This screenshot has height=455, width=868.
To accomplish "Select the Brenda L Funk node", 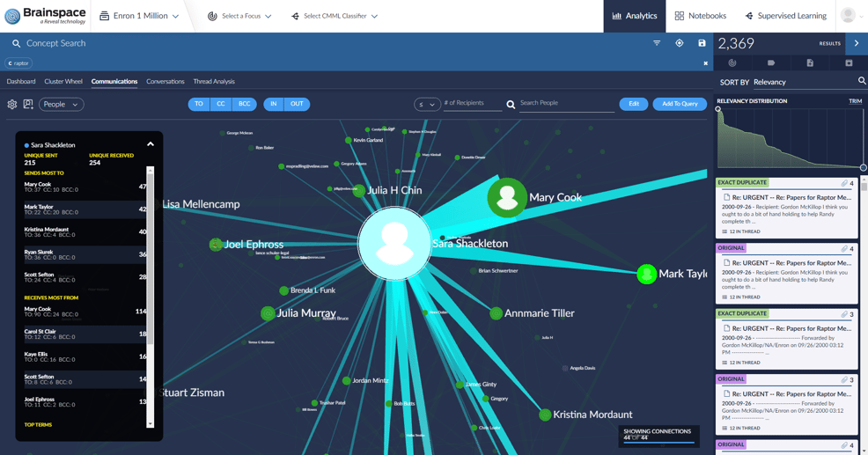I will pos(284,290).
